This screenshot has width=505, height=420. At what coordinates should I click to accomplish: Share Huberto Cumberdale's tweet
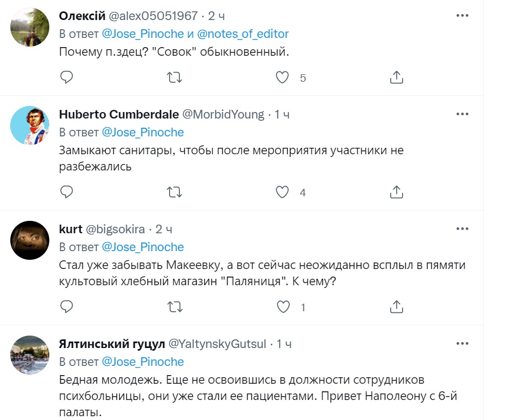coord(397,192)
